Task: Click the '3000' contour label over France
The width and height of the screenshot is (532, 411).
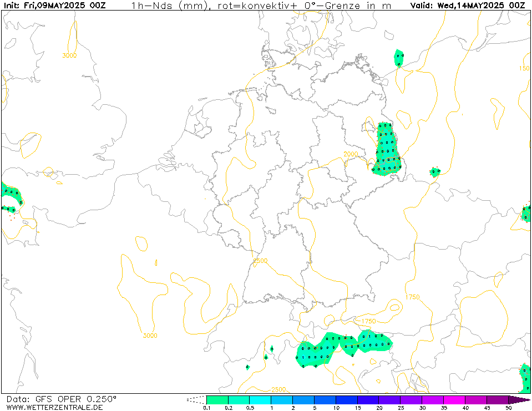Action: 150,336
